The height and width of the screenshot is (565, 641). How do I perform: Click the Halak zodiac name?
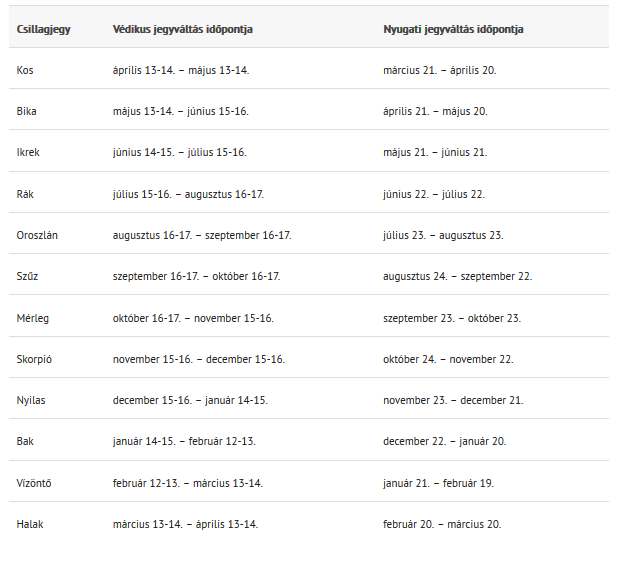pyautogui.click(x=30, y=524)
